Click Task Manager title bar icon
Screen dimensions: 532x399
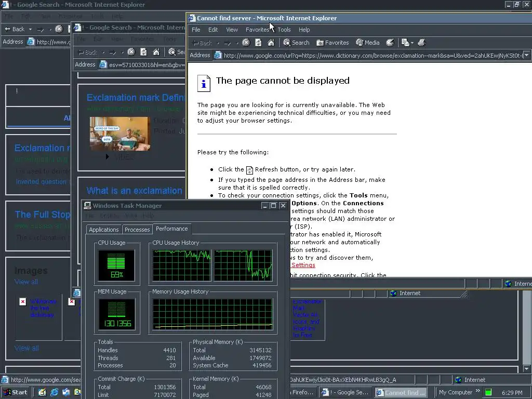[87, 205]
